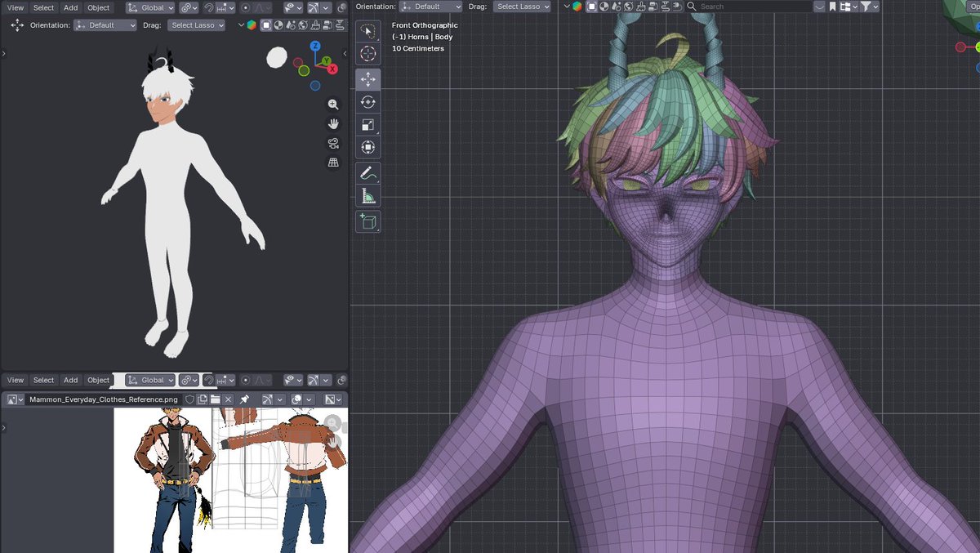Select the Scale tool in the toolbar
980x553 pixels.
[367, 125]
